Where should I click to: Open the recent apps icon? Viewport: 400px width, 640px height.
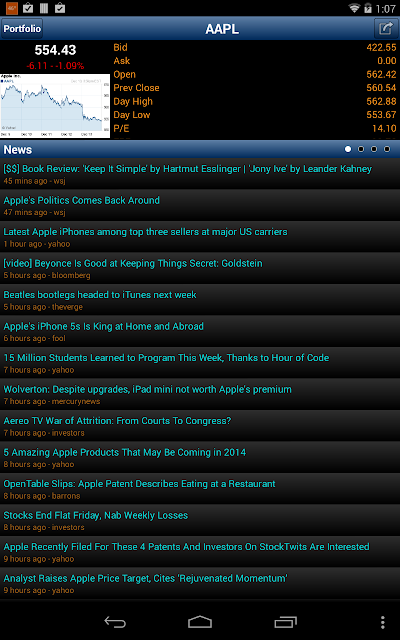point(285,622)
